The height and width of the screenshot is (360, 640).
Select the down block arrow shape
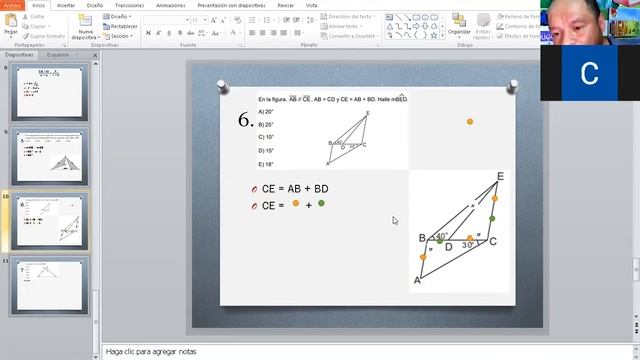click(425, 27)
